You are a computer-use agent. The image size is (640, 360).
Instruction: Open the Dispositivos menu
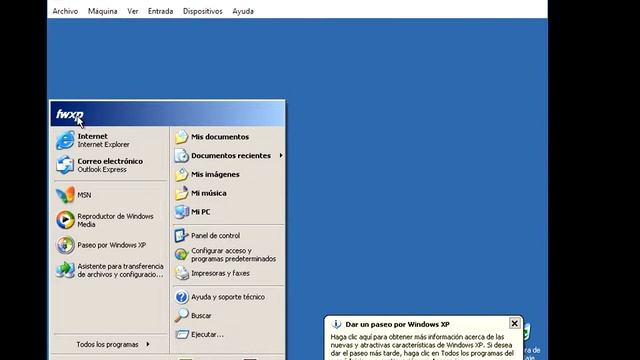point(203,11)
